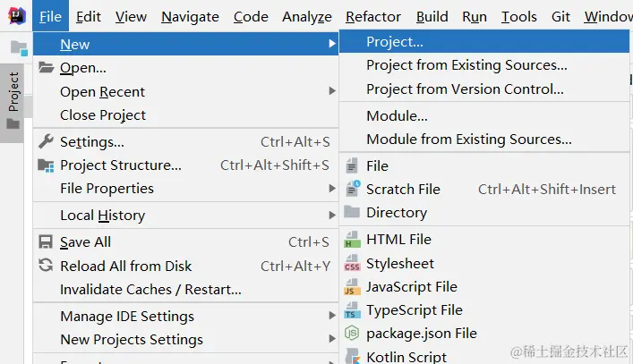Click the Settings wrench icon
Image resolution: width=633 pixels, height=364 pixels.
point(46,141)
